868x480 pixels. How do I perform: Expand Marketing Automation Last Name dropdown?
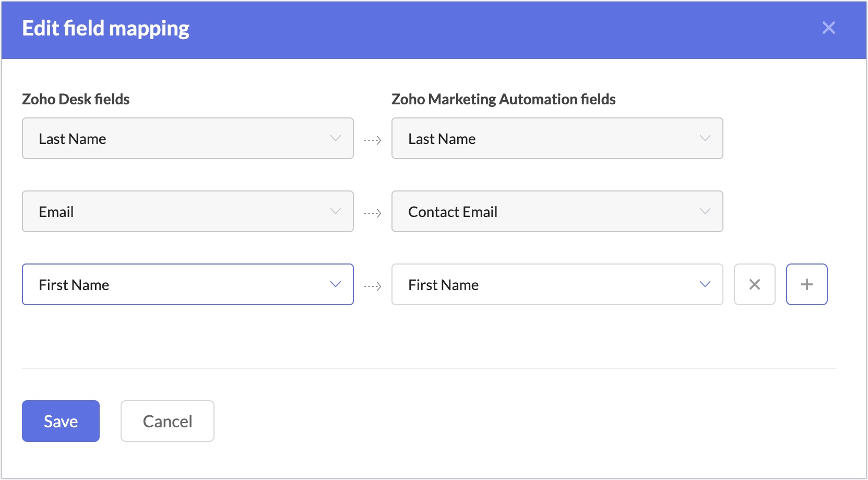point(557,138)
